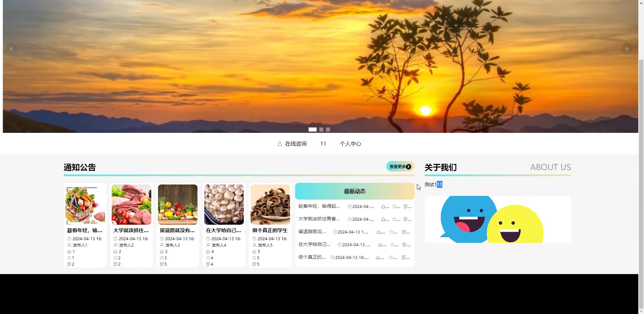Screen dimensions: 644x314
Task: Click the thumbs-up icon on 发布人3 card
Action: pos(162,252)
